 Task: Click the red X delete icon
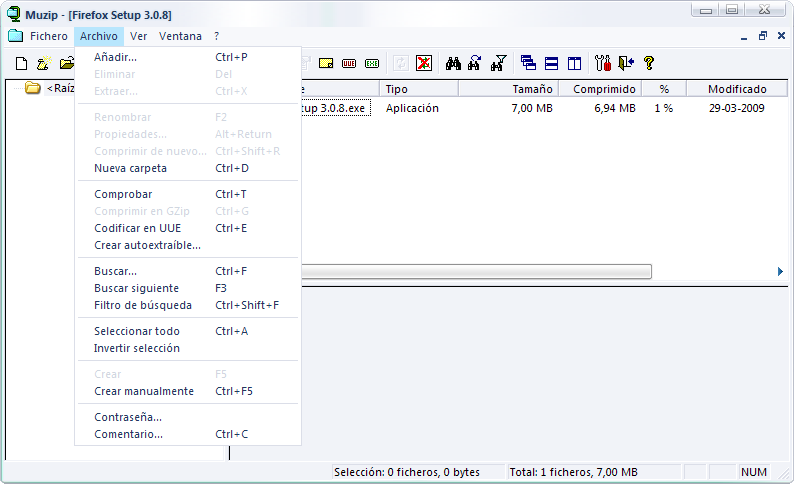click(x=424, y=63)
